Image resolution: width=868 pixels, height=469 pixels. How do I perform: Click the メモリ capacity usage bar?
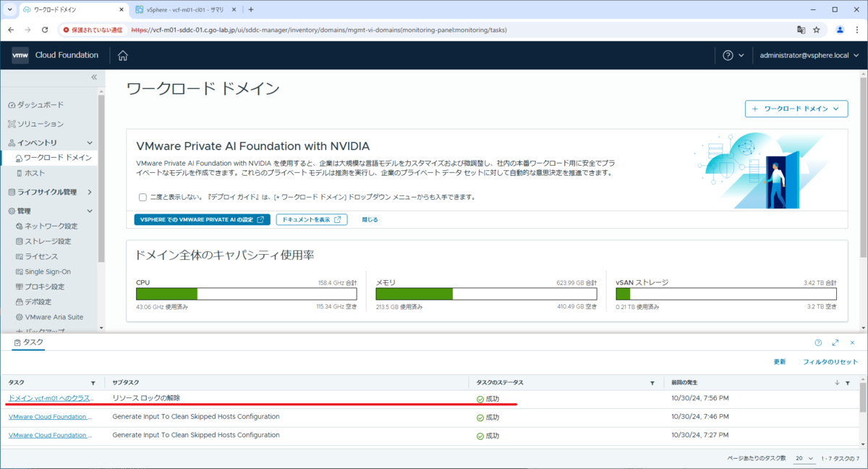(x=486, y=294)
